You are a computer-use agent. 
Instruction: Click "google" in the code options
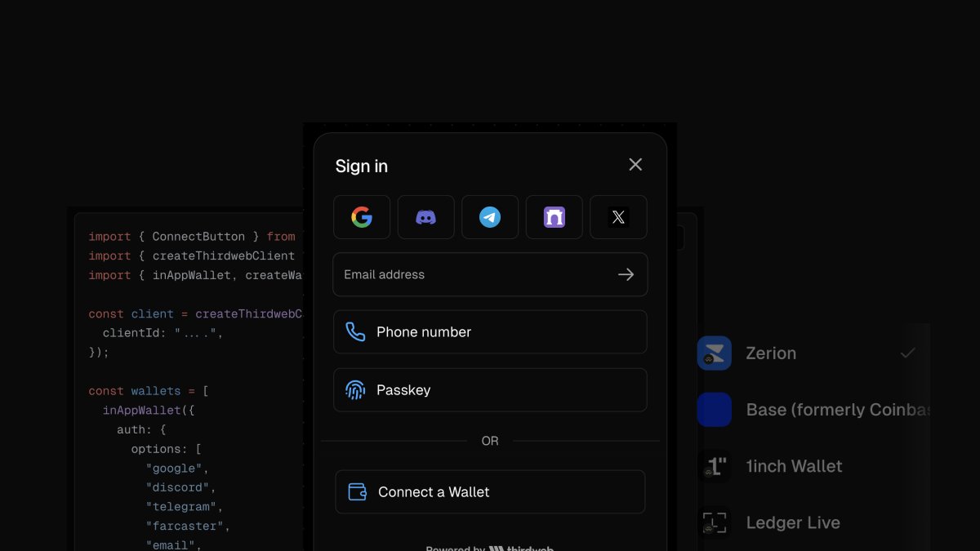pos(177,469)
